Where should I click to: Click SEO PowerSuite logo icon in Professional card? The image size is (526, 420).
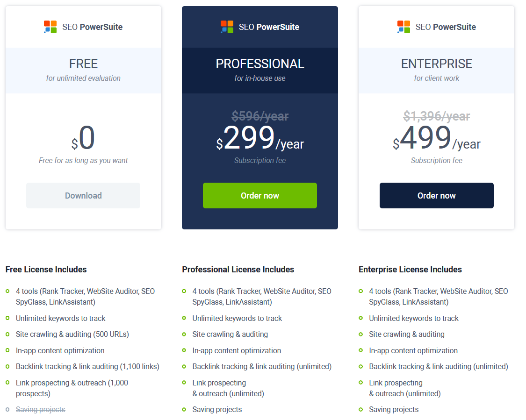click(227, 27)
